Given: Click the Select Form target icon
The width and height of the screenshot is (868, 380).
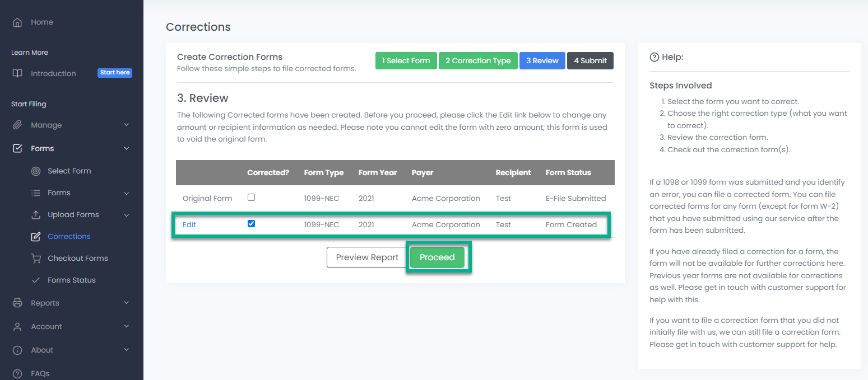Looking at the screenshot, I should 36,171.
